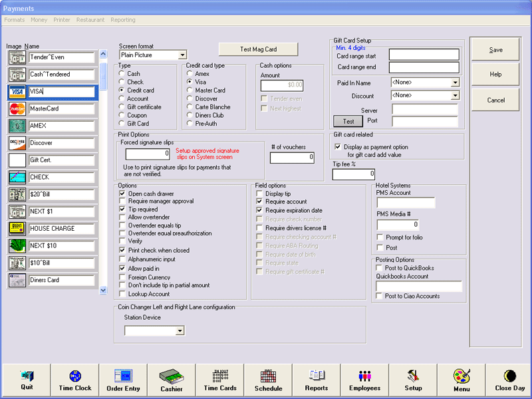
Task: Expand the Screen format dropdown
Action: click(182, 55)
